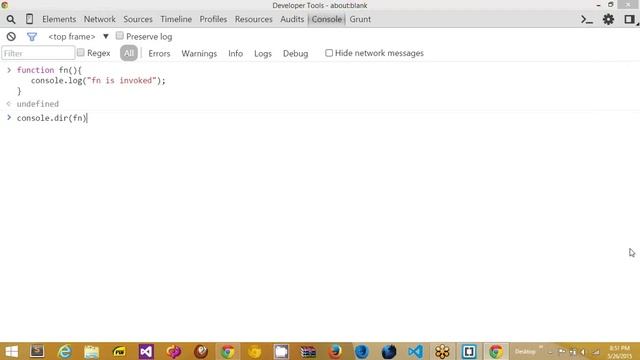Open the Resources tab
640x360 pixels.
pos(253,19)
